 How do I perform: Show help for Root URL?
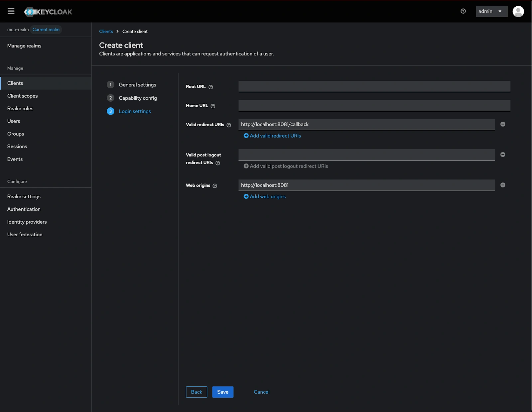tap(210, 87)
